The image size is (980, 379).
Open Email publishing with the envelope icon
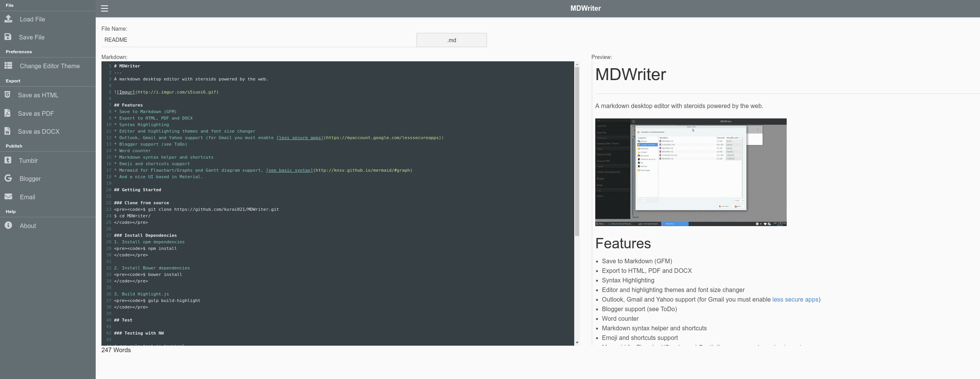click(8, 197)
